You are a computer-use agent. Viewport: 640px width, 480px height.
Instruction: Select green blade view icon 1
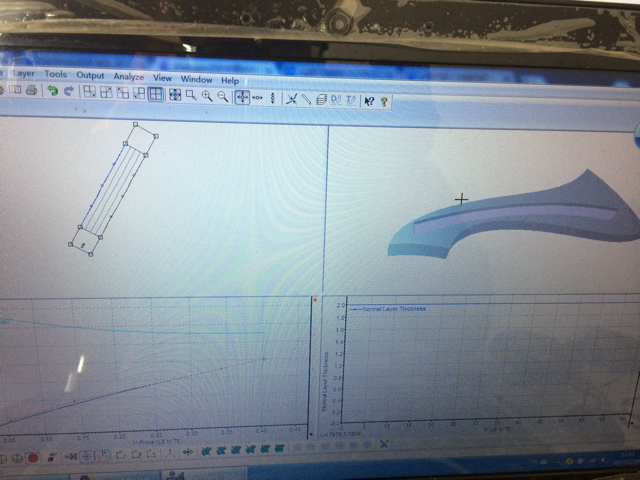(x=206, y=451)
